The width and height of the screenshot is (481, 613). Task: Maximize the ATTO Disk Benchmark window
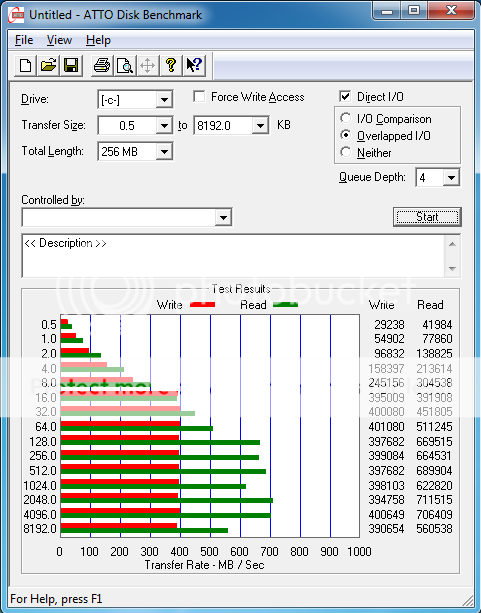tap(414, 11)
